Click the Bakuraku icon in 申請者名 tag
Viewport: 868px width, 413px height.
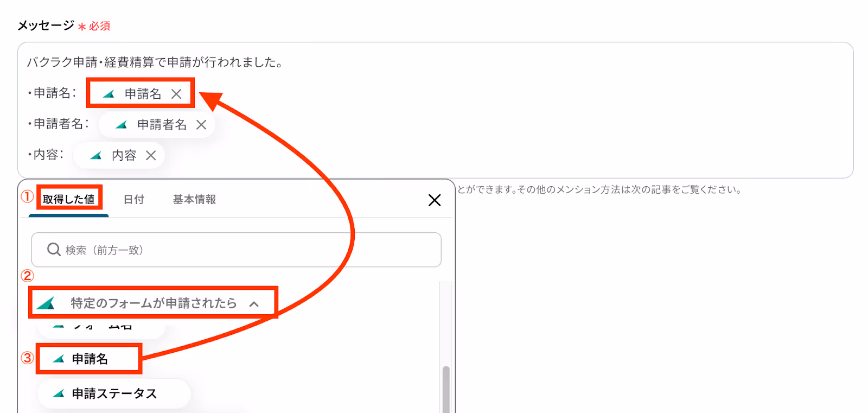click(121, 125)
